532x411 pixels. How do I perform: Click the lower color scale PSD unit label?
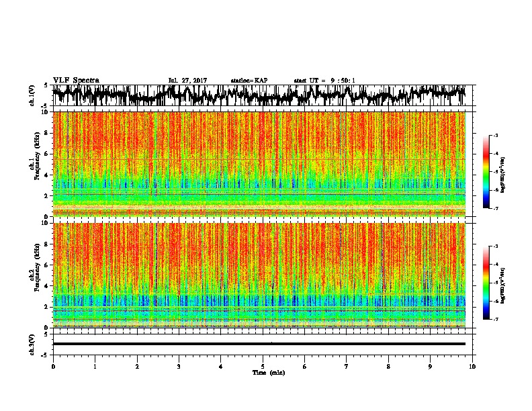tap(503, 285)
